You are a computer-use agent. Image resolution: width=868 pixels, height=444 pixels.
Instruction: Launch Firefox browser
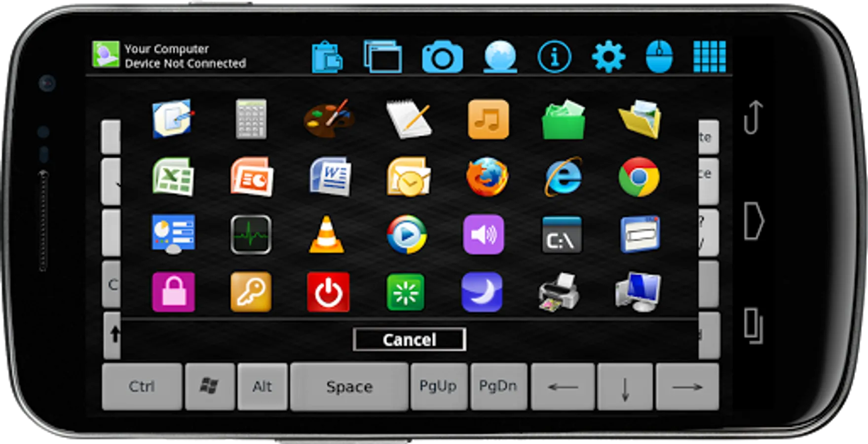tap(487, 176)
